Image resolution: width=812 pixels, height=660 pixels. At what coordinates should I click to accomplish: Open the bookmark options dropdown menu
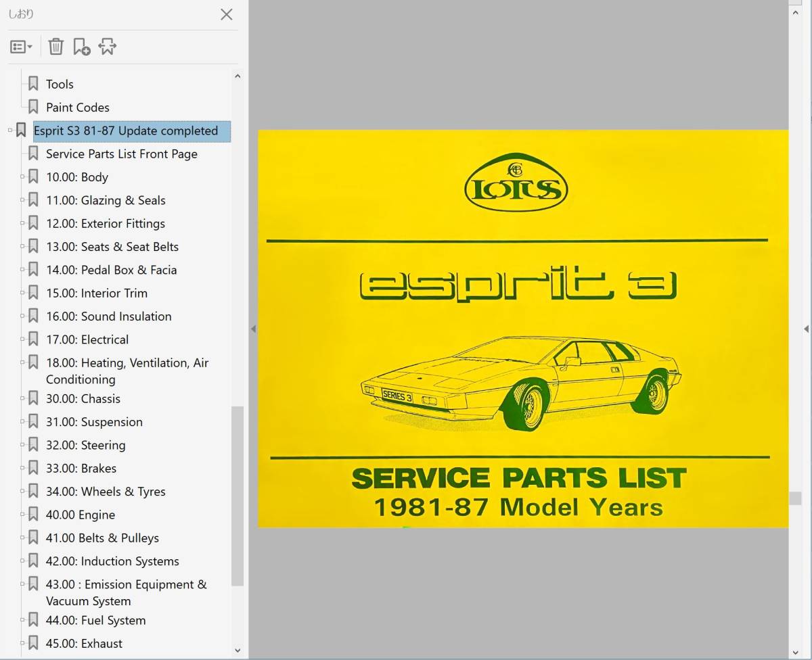tap(21, 47)
